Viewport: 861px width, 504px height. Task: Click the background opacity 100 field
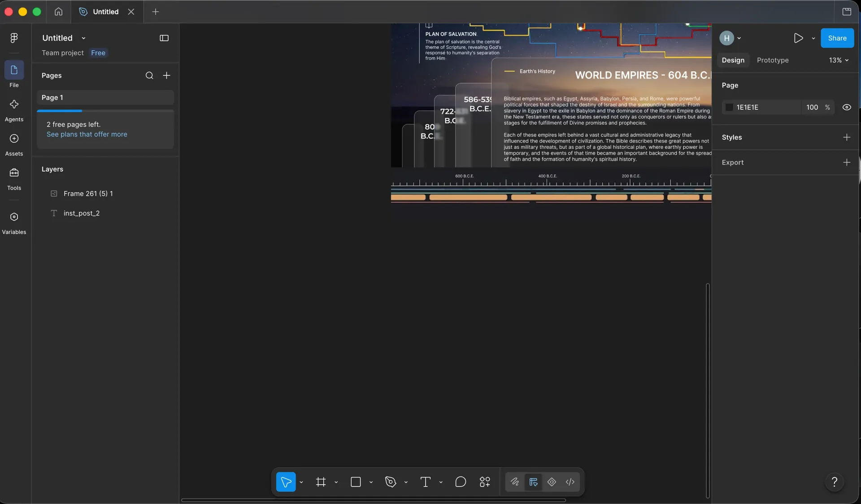coord(812,107)
